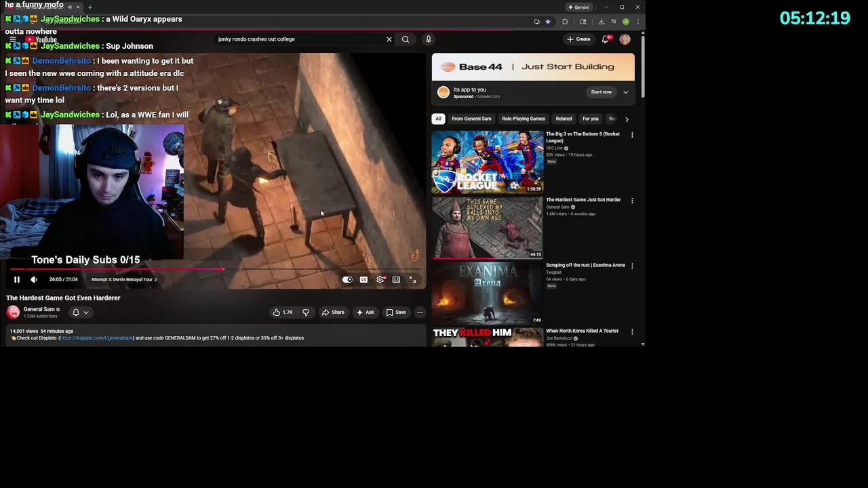Viewport: 868px width, 488px height.
Task: Click inside the YouTube search field
Action: click(x=298, y=39)
